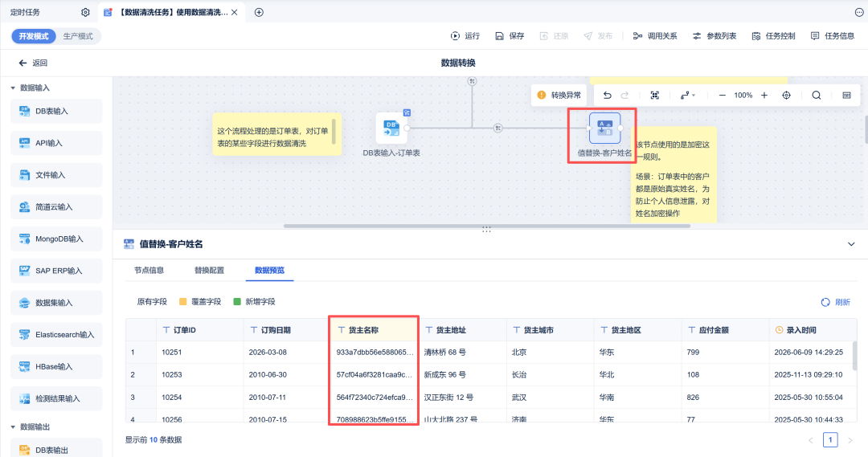
Task: Close the 数据清洗任务 tab
Action: [235, 12]
